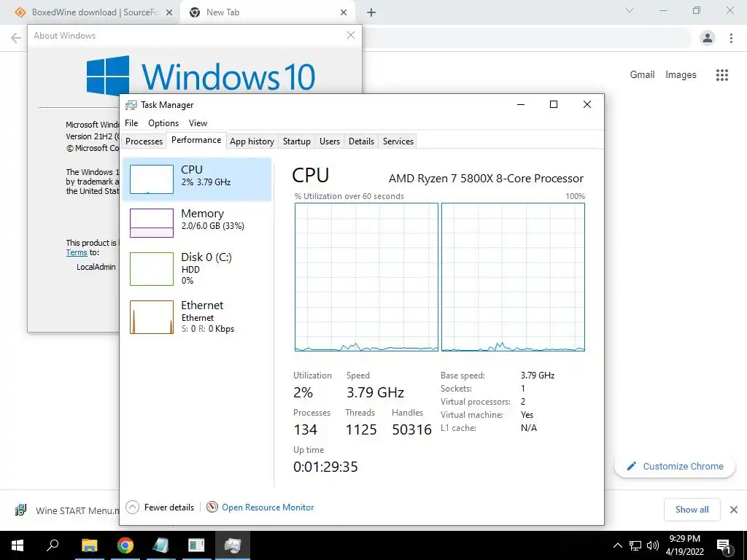747x560 pixels.
Task: Switch to the Startup tab
Action: coord(296,141)
